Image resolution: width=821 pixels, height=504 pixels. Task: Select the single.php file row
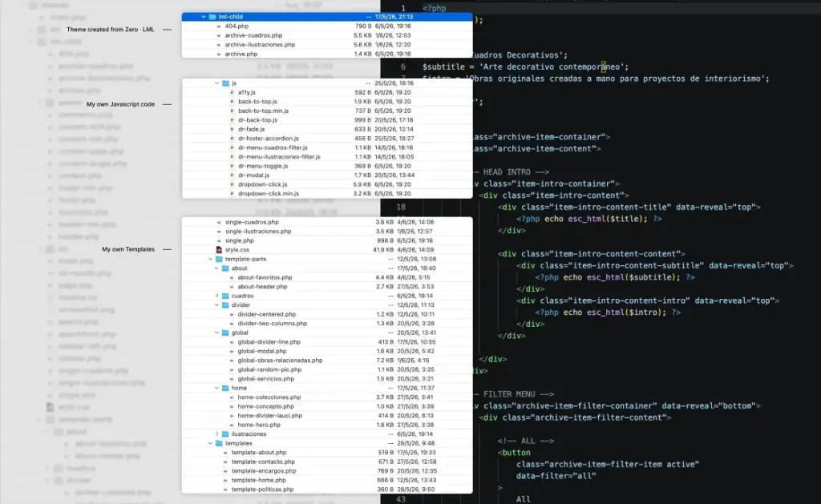[327, 240]
